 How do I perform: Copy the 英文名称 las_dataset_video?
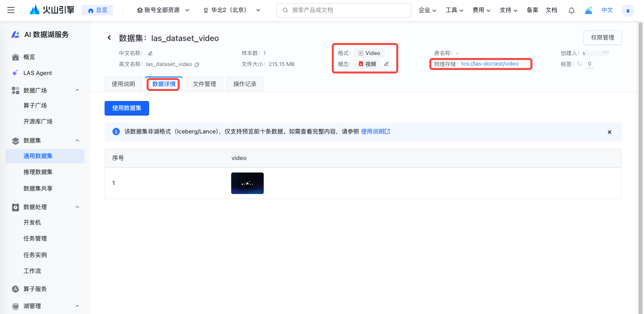pyautogui.click(x=197, y=64)
